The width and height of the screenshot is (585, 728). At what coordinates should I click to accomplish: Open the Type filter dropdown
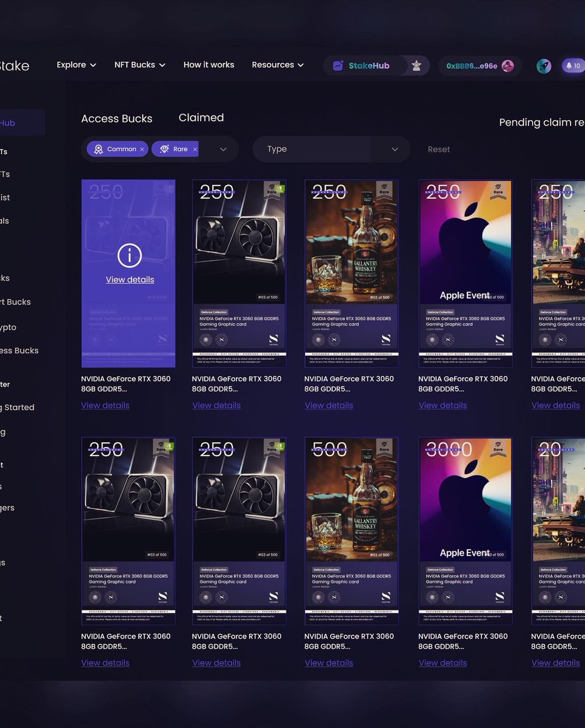[331, 149]
